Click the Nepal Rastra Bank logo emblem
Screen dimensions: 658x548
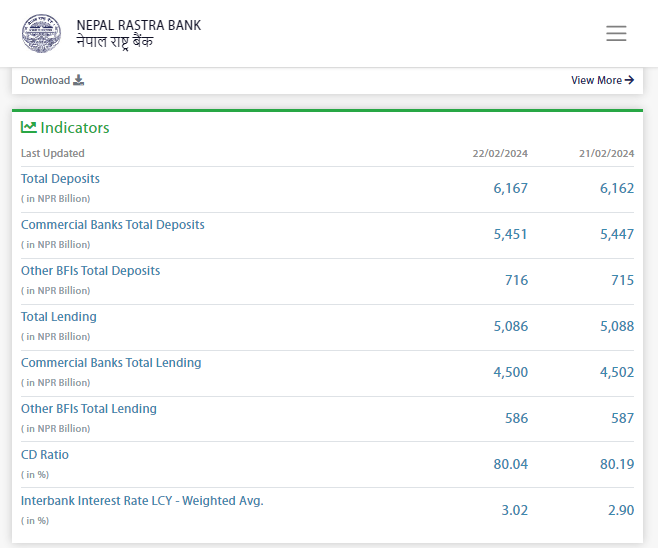click(x=42, y=33)
